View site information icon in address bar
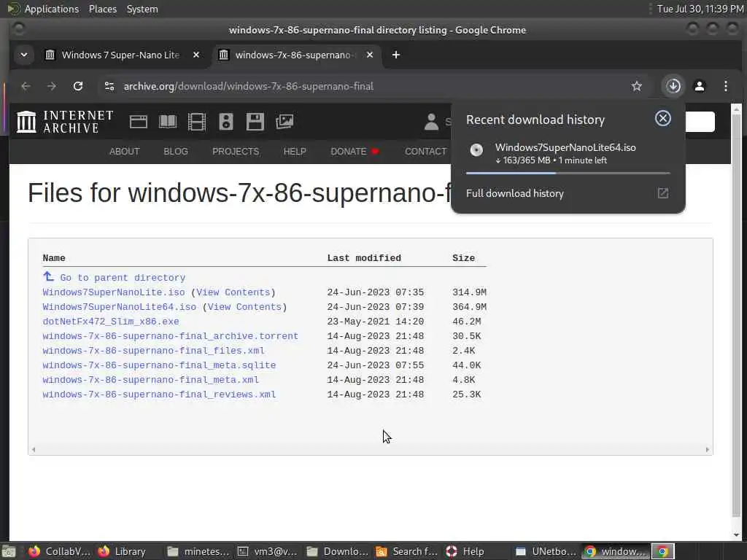 click(x=109, y=86)
